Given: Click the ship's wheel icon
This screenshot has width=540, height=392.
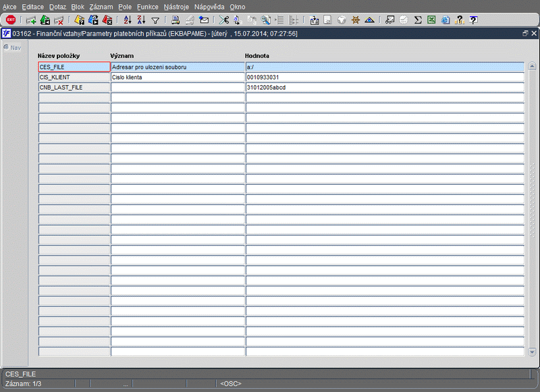Looking at the screenshot, I should [x=356, y=20].
